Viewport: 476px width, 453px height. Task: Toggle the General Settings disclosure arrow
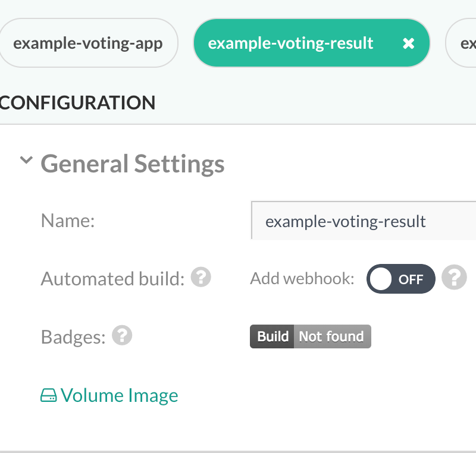(26, 160)
